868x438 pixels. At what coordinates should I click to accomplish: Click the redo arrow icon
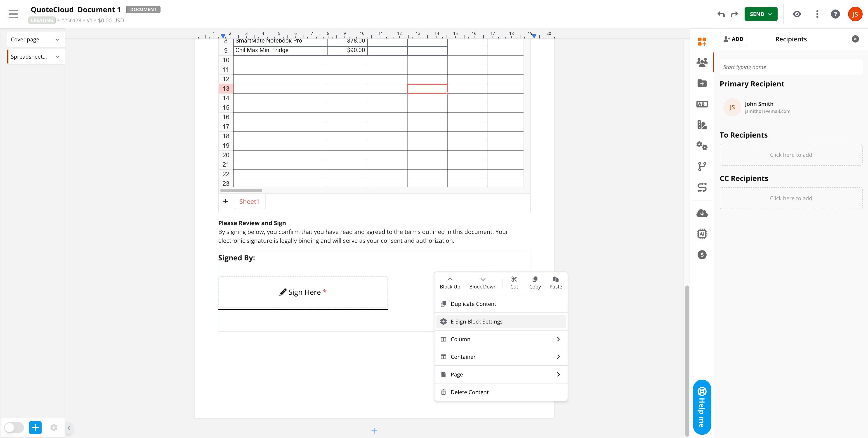click(x=734, y=14)
